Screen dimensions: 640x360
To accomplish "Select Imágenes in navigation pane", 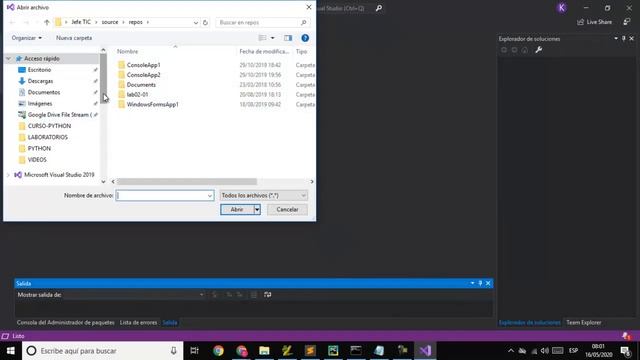I will coord(40,104).
